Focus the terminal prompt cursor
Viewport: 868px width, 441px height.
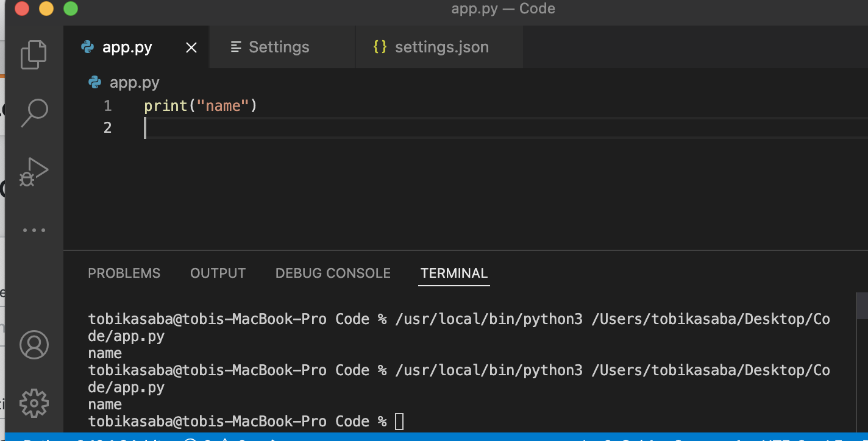[399, 421]
